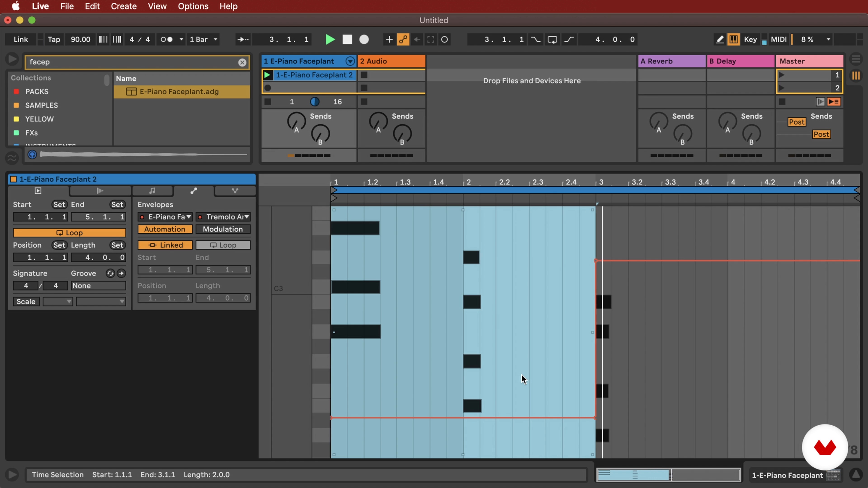Toggle upper Post button on Master

(x=797, y=122)
